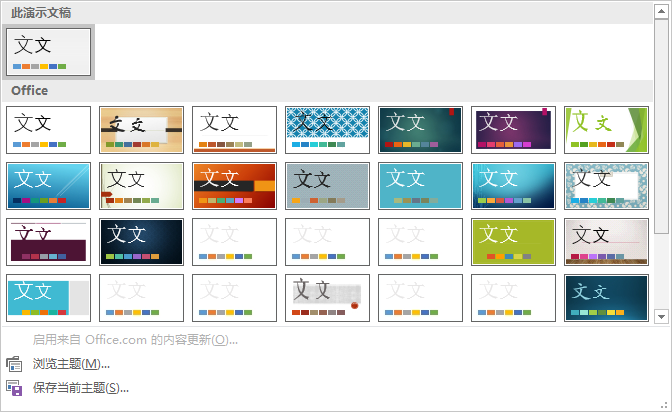Select the current presentation theme thumbnail
This screenshot has height=412, width=672.
click(x=48, y=52)
